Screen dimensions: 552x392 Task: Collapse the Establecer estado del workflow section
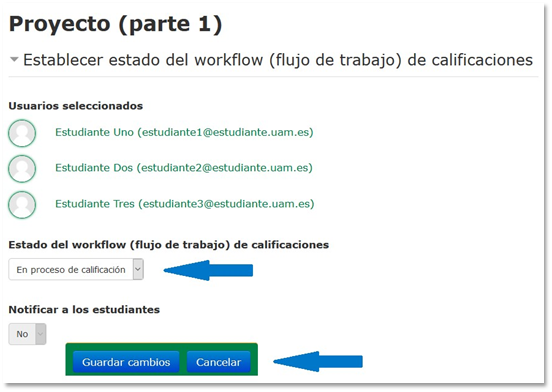point(14,59)
